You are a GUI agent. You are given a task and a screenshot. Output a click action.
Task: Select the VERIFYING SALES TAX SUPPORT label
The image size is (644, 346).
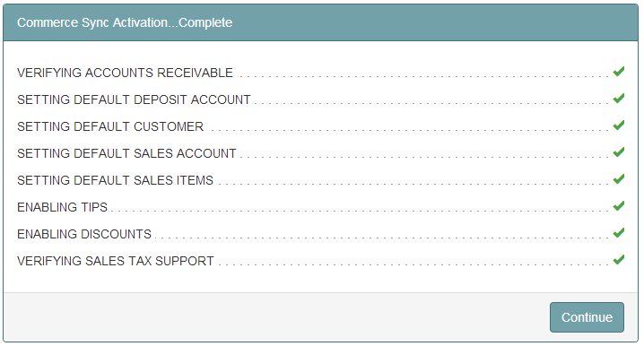click(x=116, y=261)
